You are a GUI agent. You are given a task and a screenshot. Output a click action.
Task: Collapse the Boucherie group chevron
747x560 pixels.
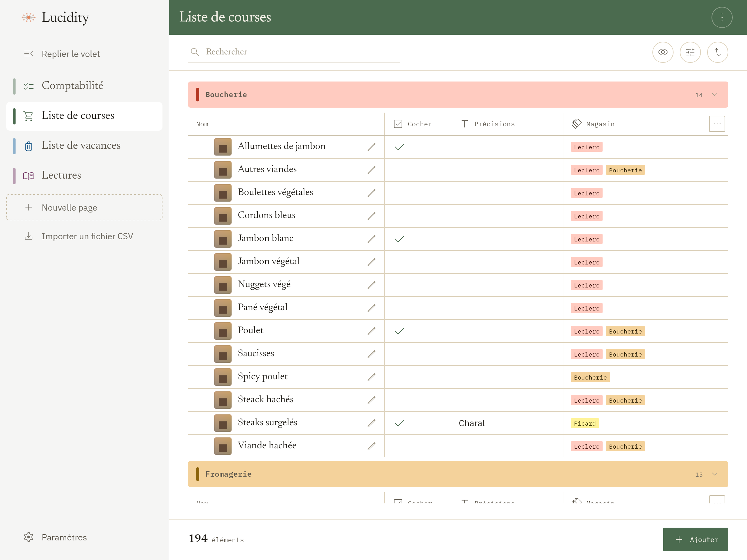point(715,95)
